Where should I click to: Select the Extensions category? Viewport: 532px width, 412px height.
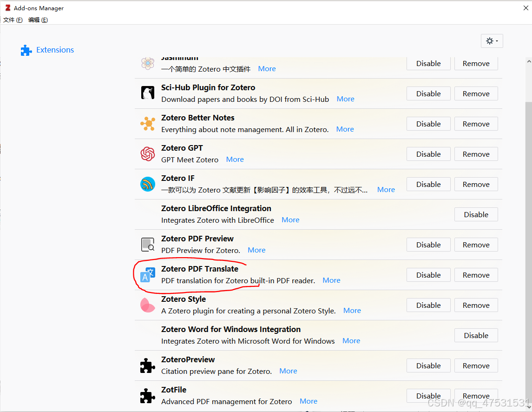coord(47,50)
